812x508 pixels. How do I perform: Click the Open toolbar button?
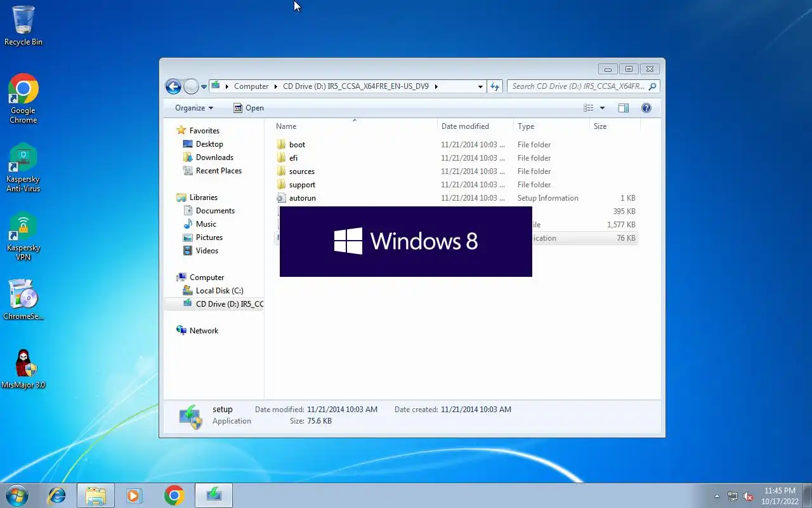pyautogui.click(x=249, y=108)
